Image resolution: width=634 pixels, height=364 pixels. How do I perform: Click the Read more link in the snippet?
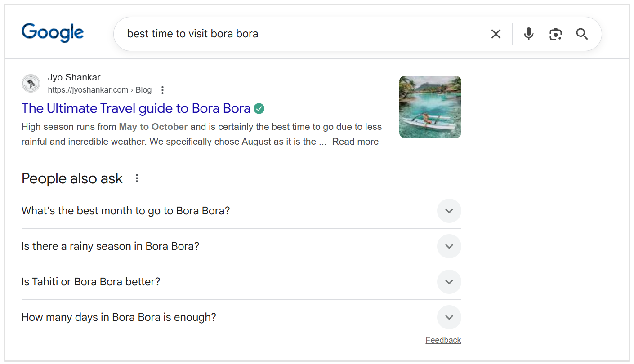pos(355,141)
